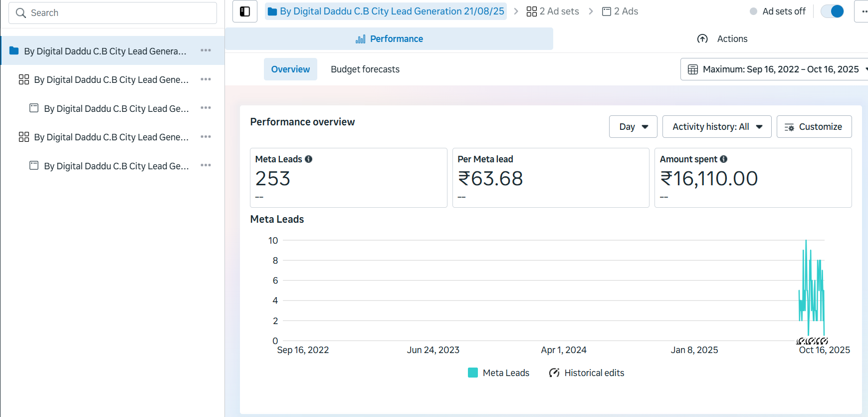
Task: Click the Meta Leads info icon
Action: coord(309,159)
